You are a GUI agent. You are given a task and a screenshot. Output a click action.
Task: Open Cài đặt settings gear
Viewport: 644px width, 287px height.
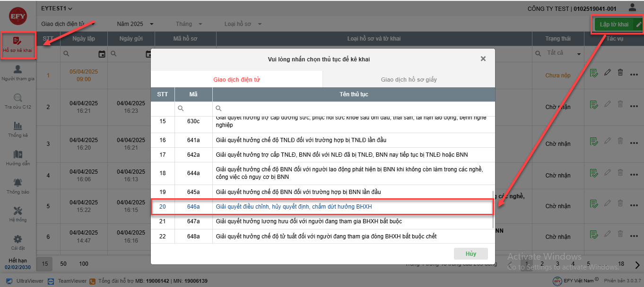pos(17,242)
